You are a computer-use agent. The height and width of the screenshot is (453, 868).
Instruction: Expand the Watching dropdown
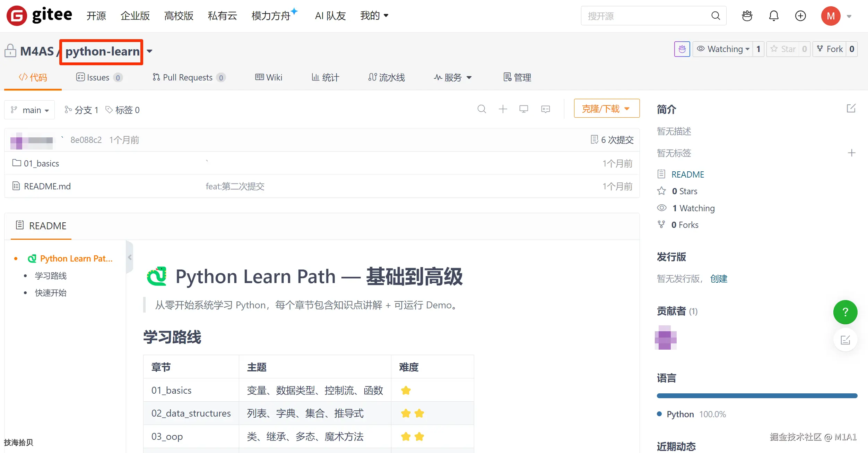point(723,49)
